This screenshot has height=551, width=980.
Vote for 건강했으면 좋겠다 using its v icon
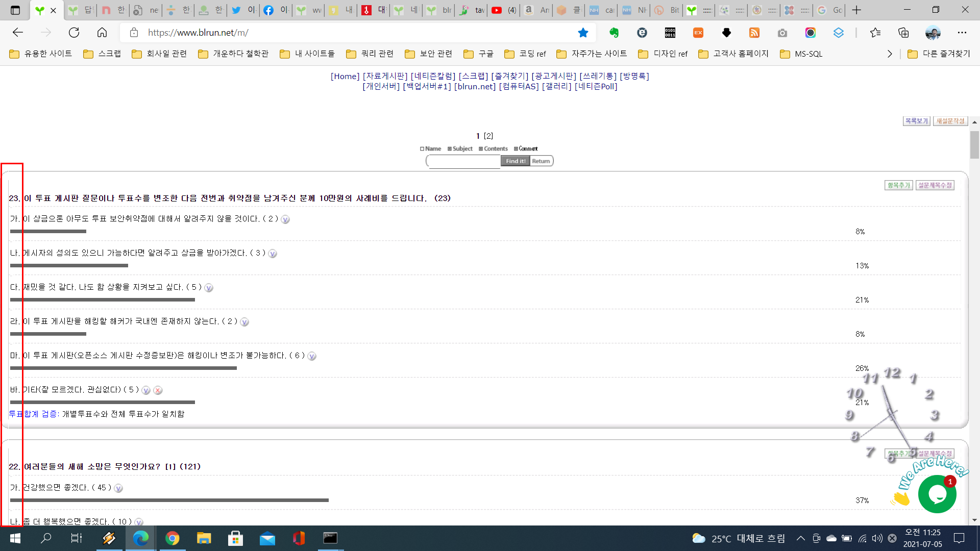pos(118,488)
